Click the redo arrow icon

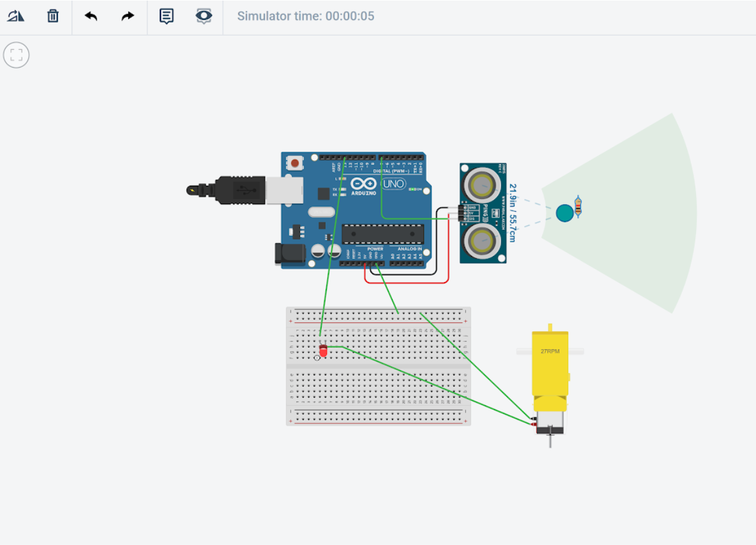pyautogui.click(x=127, y=16)
